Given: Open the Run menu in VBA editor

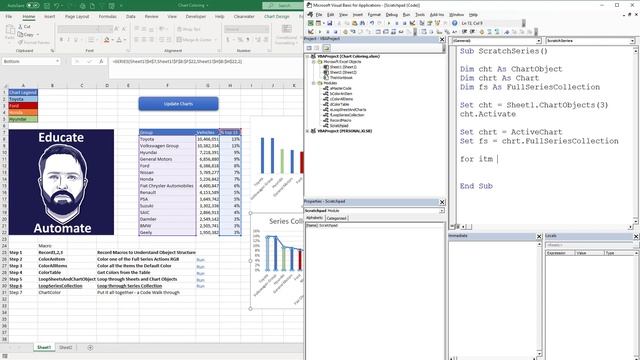Looking at the screenshot, I should click(x=406, y=15).
